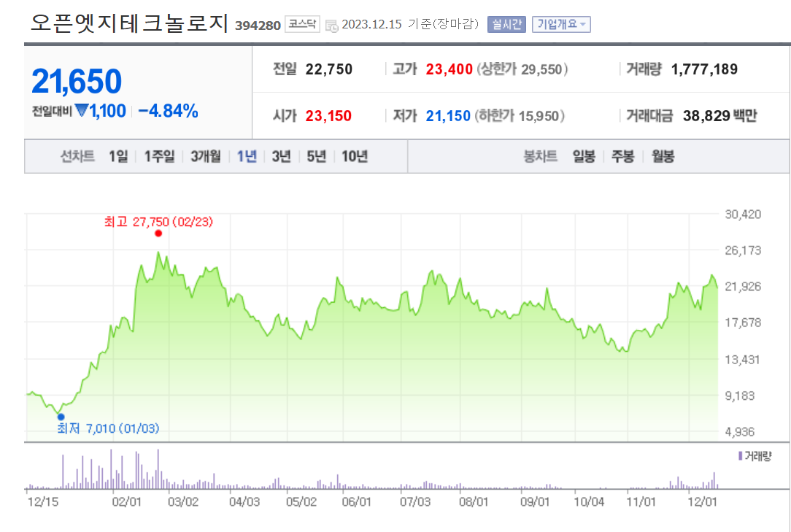Image resolution: width=791 pixels, height=532 pixels.
Task: Click the blue down-triangle price change icon
Action: click(x=81, y=109)
